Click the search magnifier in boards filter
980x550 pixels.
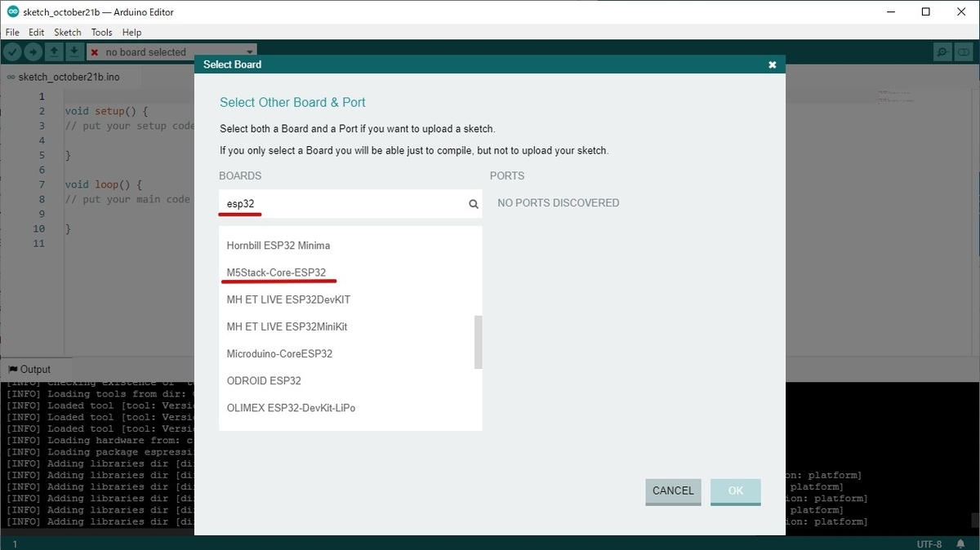(474, 204)
